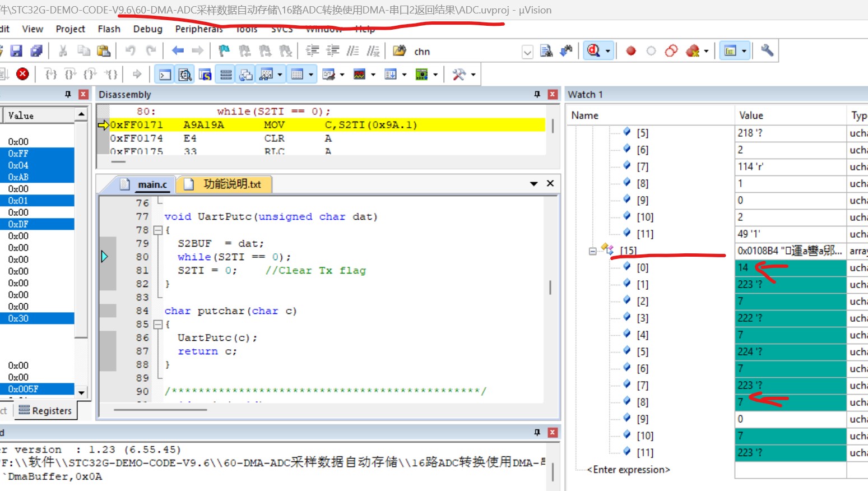Collapse UartPutc function at line 78
This screenshot has width=868, height=491.
[x=157, y=230]
